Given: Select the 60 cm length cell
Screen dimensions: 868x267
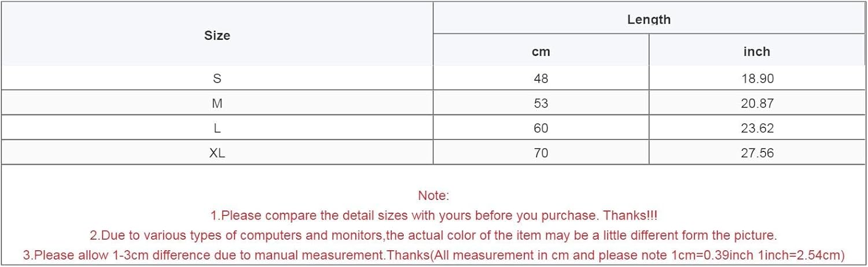Looking at the screenshot, I should click(541, 128).
